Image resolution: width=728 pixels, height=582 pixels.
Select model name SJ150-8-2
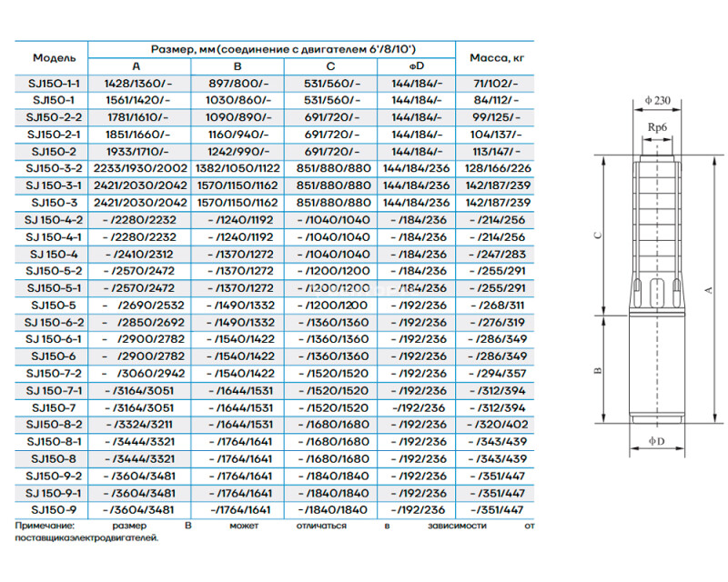(x=54, y=425)
